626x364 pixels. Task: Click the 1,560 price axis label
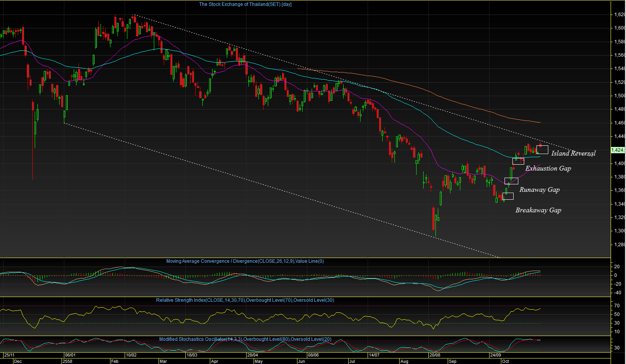[619, 55]
